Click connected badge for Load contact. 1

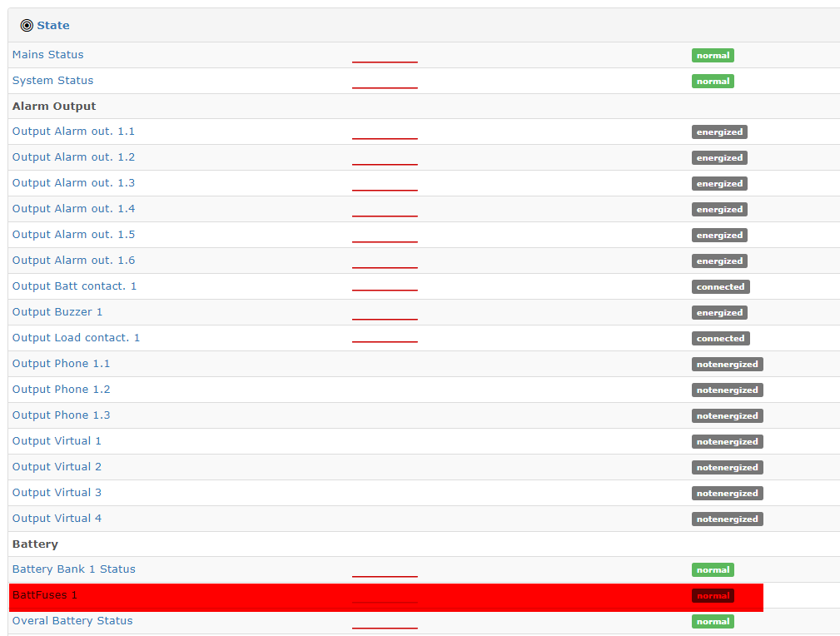click(721, 338)
